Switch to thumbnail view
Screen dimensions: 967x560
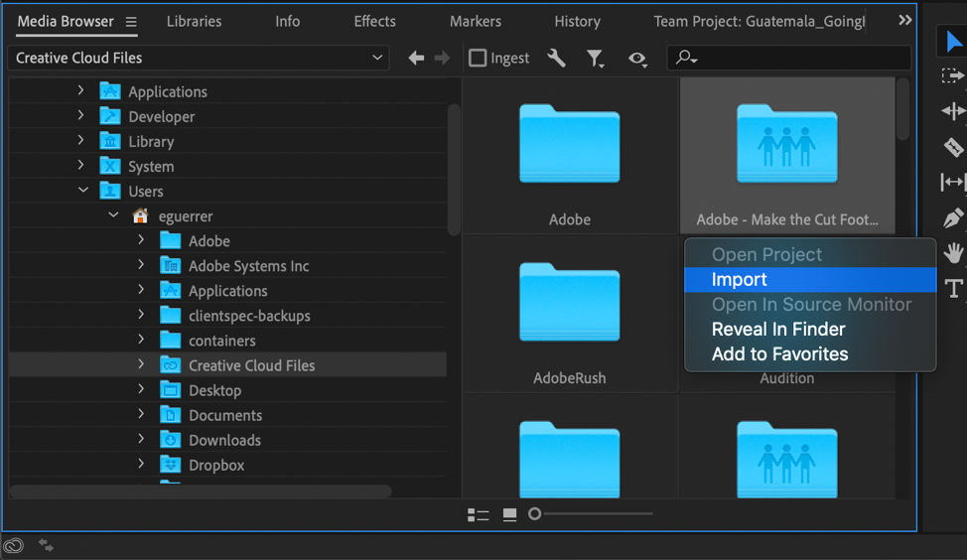(x=509, y=514)
